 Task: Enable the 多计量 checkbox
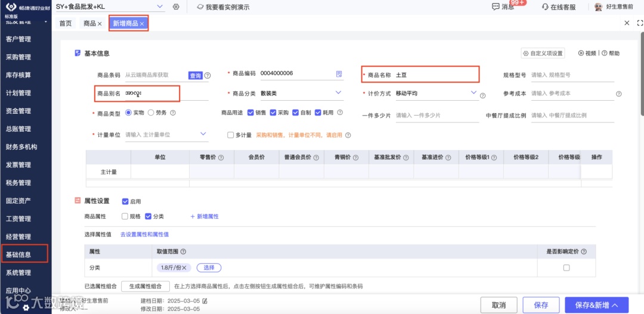pyautogui.click(x=230, y=135)
